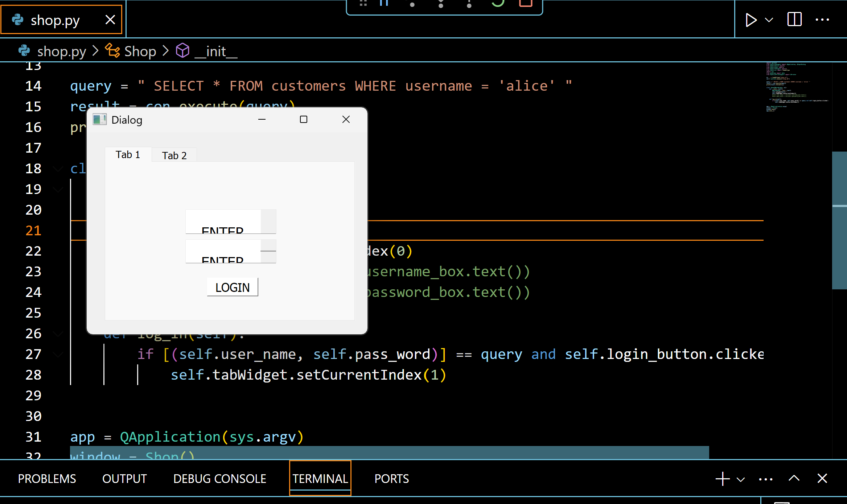Open the OUTPUT panel tab
Image resolution: width=847 pixels, height=504 pixels.
pos(124,479)
